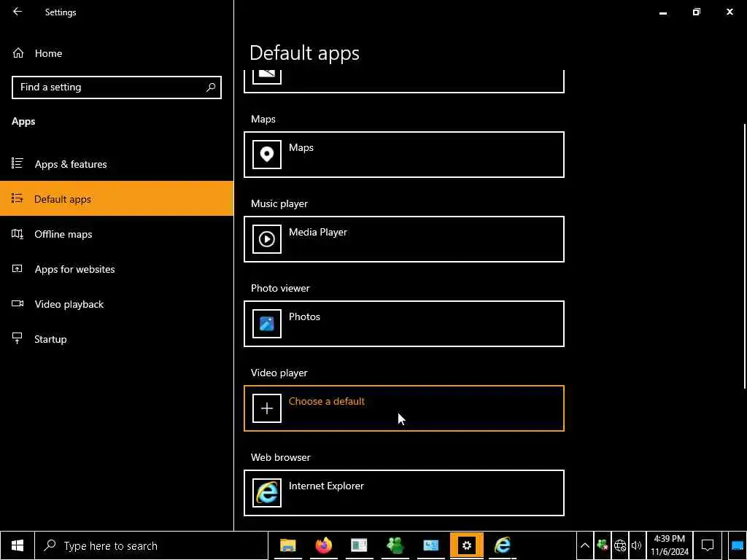Click the green messenger tray icon
This screenshot has width=747, height=560.
602,545
